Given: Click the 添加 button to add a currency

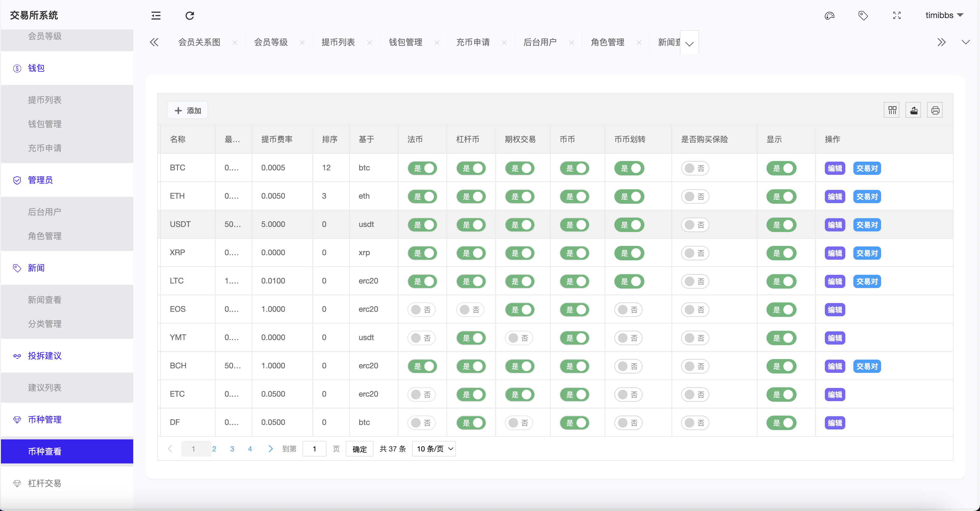Looking at the screenshot, I should pyautogui.click(x=187, y=110).
